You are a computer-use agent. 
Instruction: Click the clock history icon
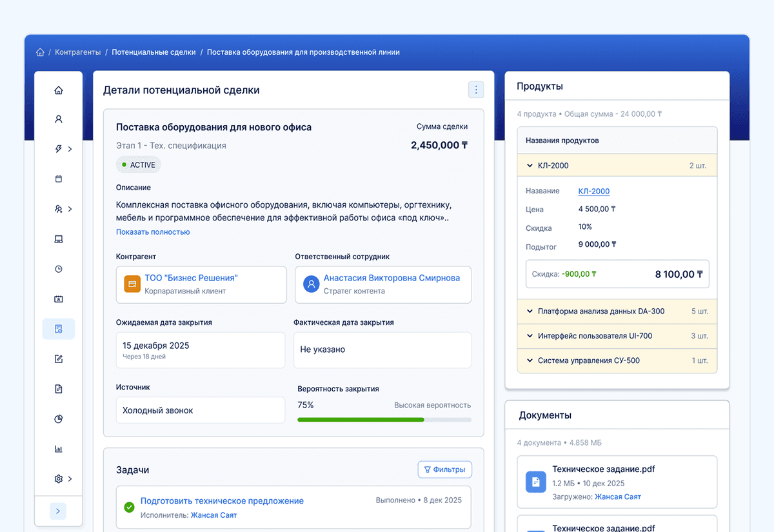(59, 269)
